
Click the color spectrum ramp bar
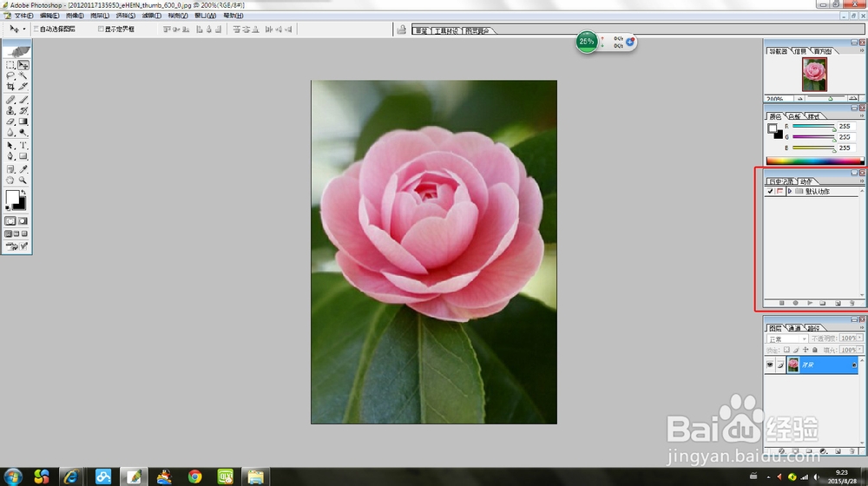point(815,161)
